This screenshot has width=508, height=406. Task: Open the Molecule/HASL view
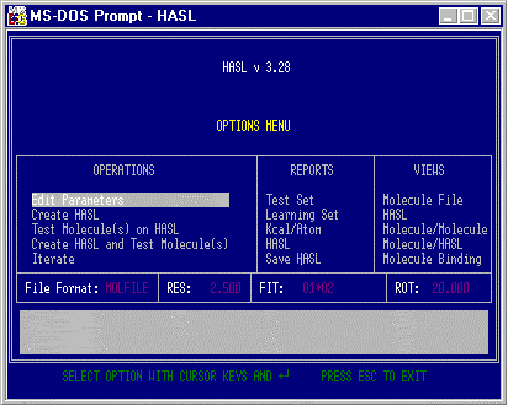[422, 244]
